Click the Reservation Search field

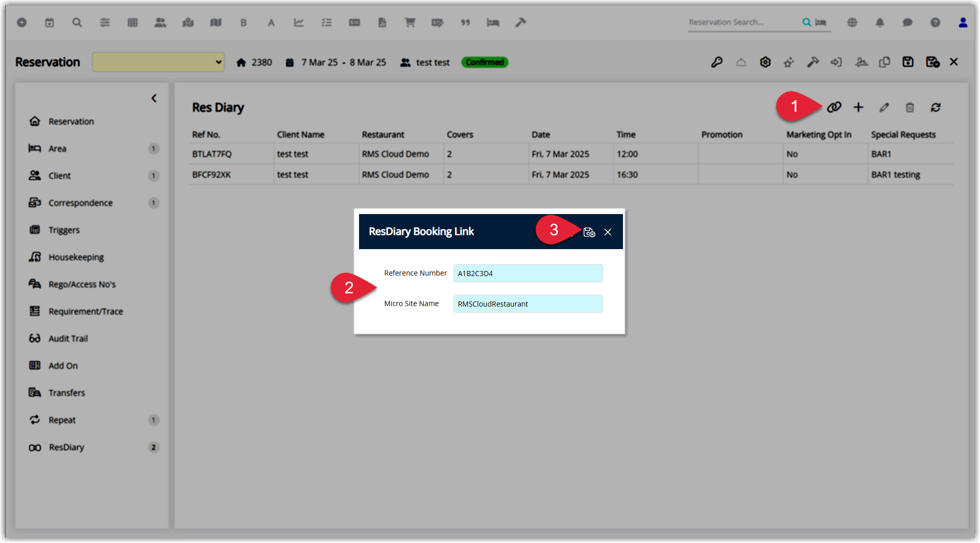[743, 22]
